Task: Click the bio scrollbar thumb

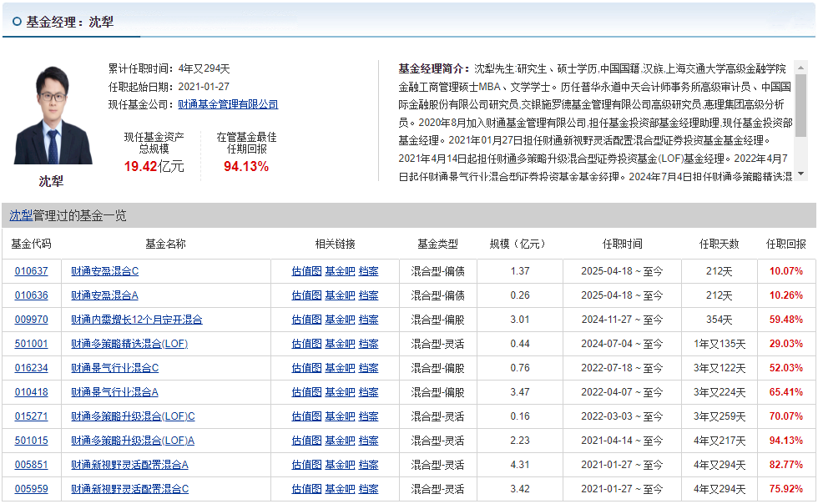Action: click(800, 105)
